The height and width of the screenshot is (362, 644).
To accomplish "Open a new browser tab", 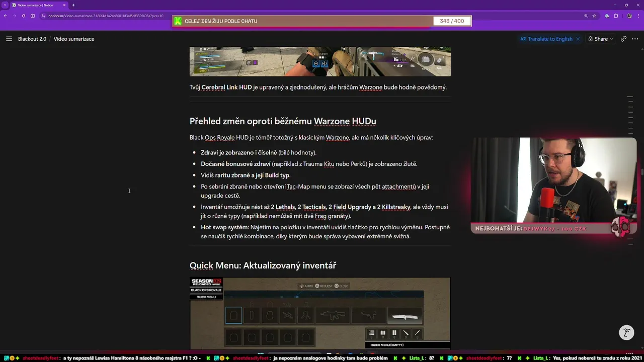I will point(73,5).
